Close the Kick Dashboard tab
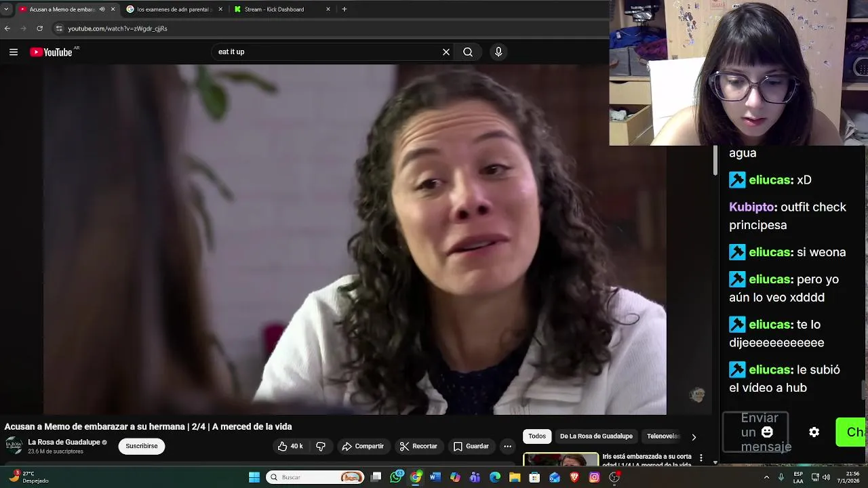The image size is (868, 488). point(328,9)
